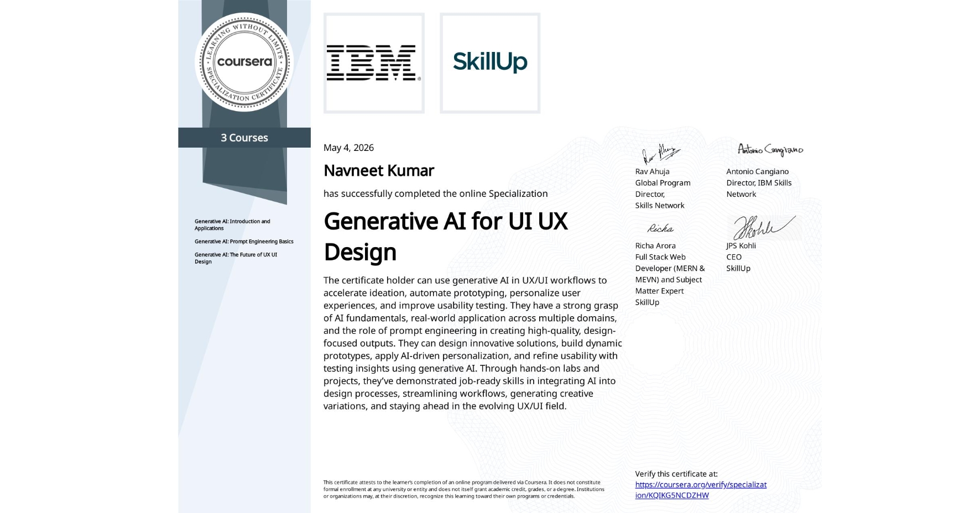This screenshot has height=513, width=980.
Task: Click course "Generative AI: Introduction and Applications"
Action: click(232, 224)
